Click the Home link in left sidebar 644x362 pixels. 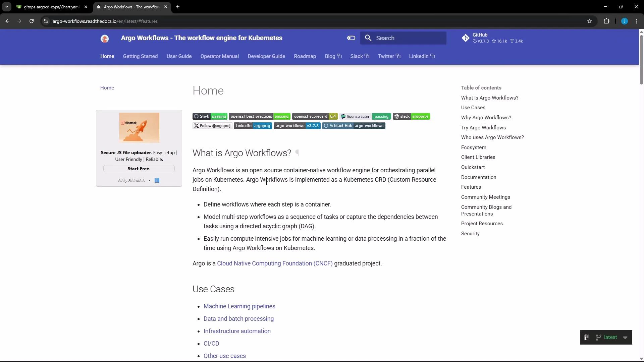107,88
